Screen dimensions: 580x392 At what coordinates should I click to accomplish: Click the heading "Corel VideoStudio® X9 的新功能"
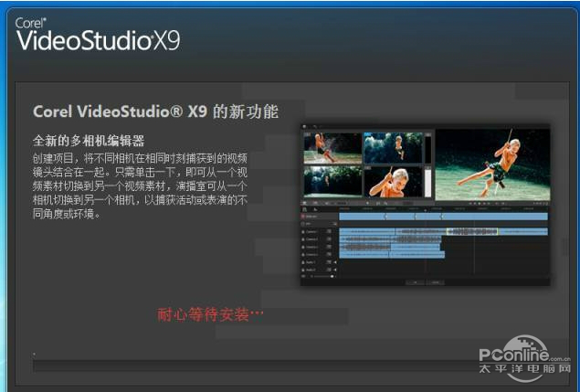[155, 111]
